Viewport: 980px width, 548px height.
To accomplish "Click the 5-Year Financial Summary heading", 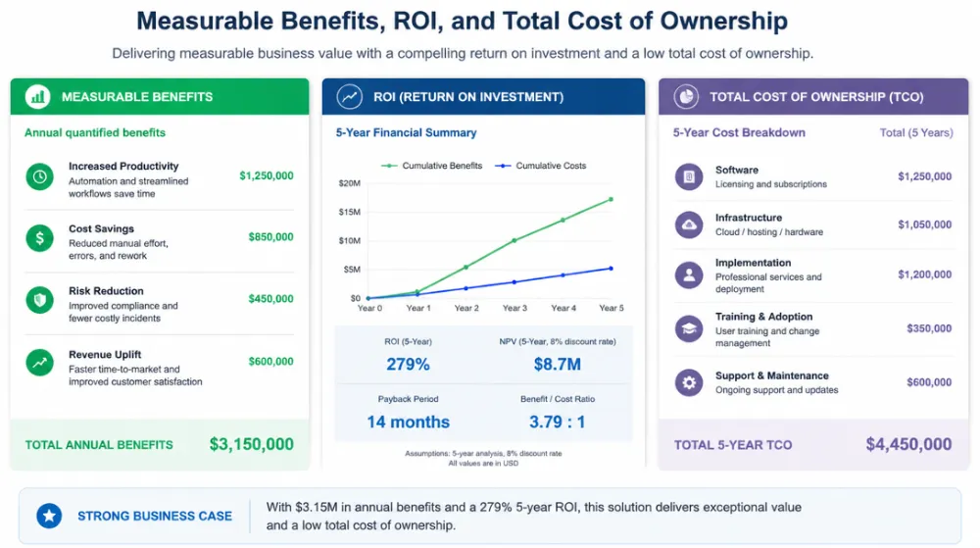I will [407, 132].
